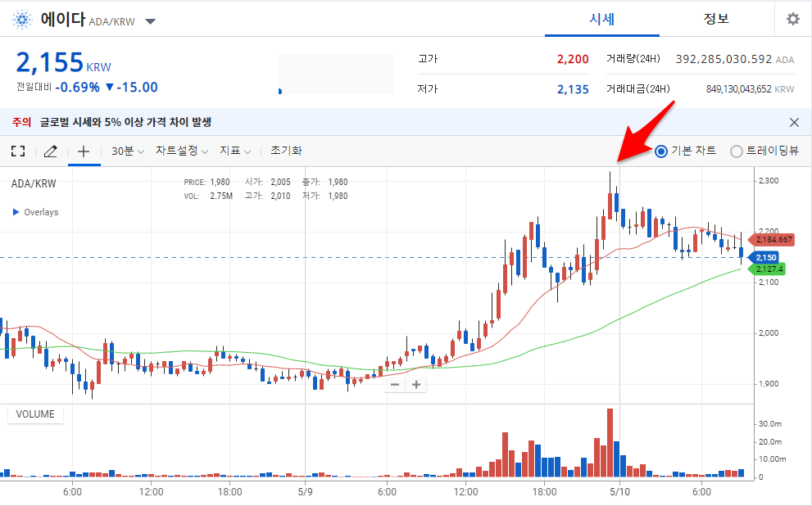Click the Cardano ADA coin logo
Image resolution: width=812 pixels, height=506 pixels.
click(22, 20)
